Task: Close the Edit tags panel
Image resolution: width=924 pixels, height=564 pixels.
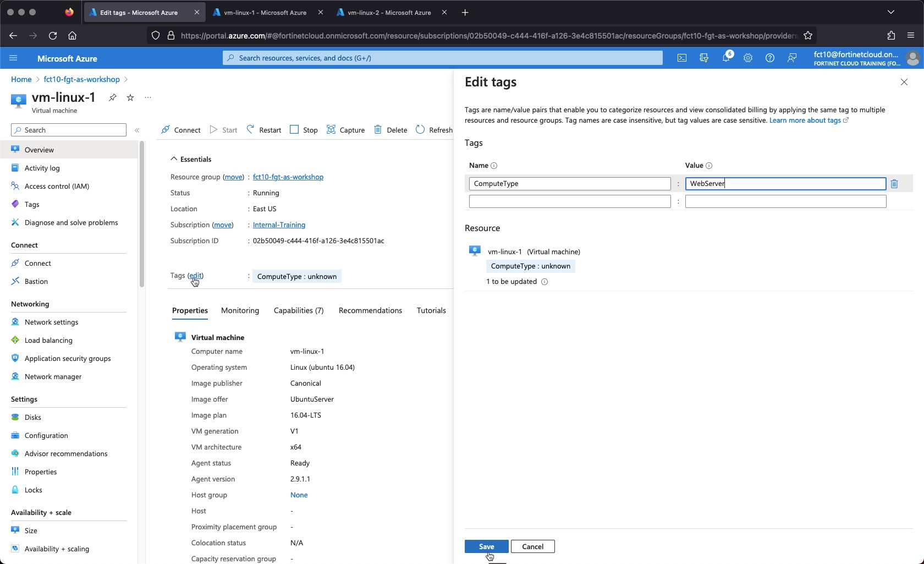Action: tap(904, 82)
